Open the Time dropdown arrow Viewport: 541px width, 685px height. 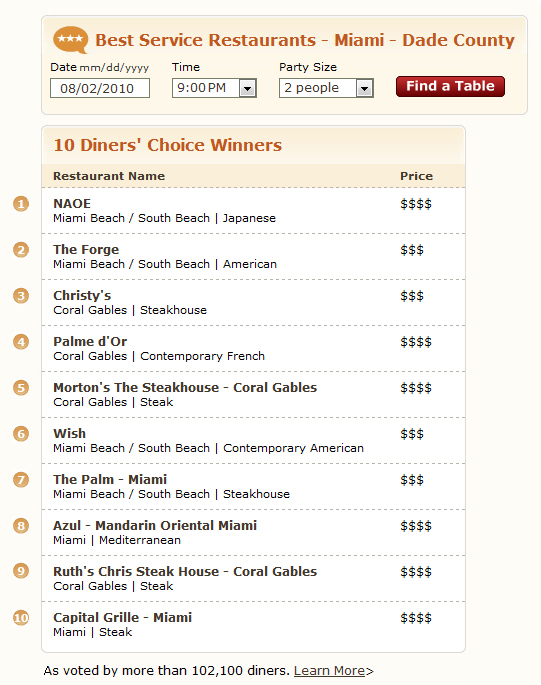pyautogui.click(x=247, y=88)
